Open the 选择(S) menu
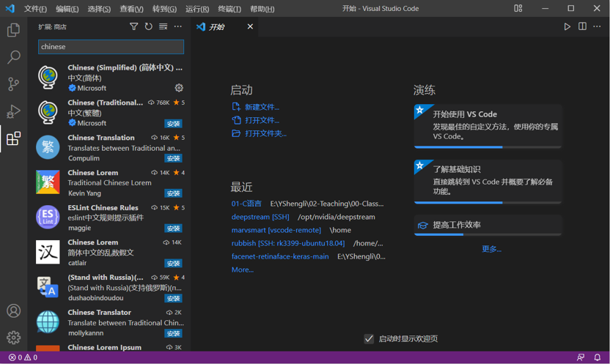Image resolution: width=610 pixels, height=364 pixels. [99, 9]
